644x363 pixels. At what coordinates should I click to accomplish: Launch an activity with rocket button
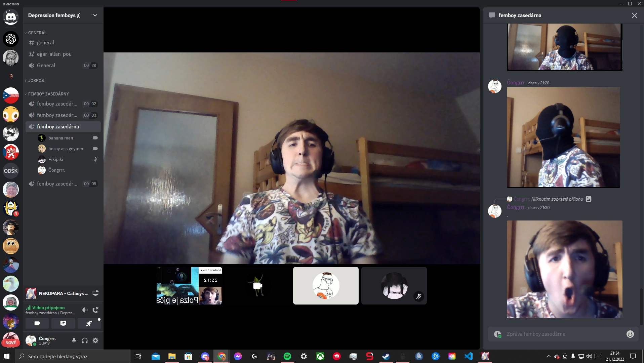tap(89, 323)
